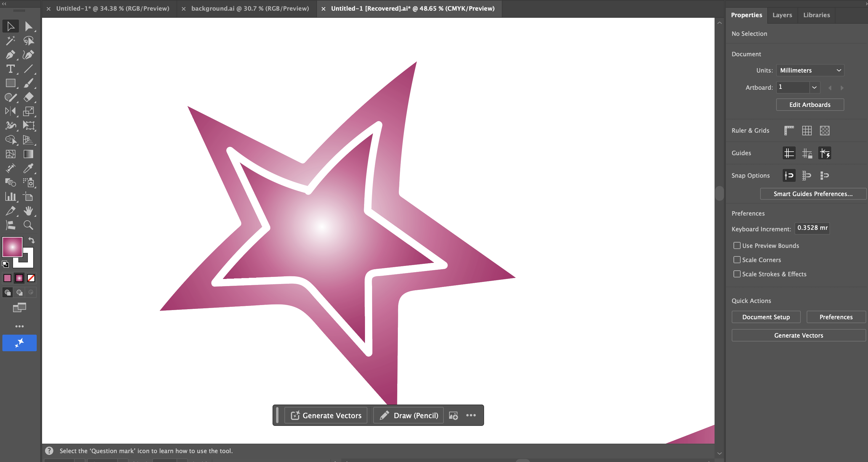Choose the Magic Wand tool

click(10, 41)
